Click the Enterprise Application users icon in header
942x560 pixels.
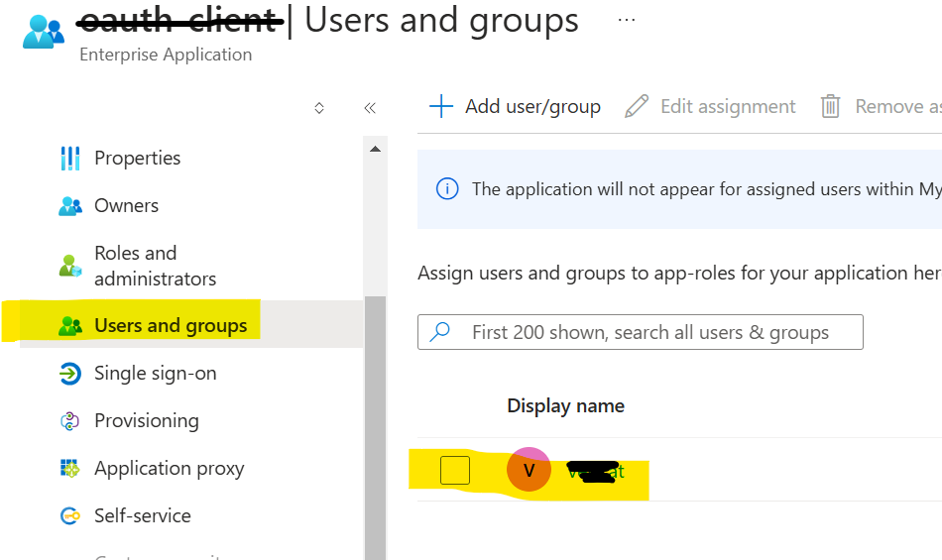(44, 32)
